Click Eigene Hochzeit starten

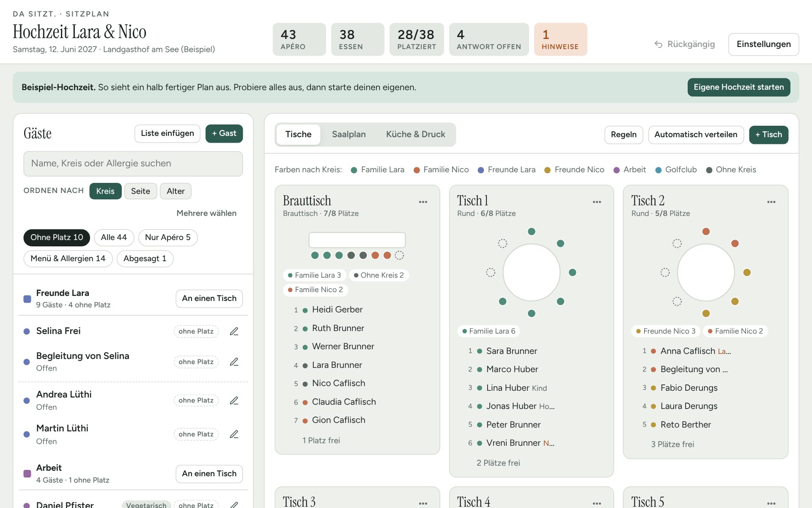(738, 87)
